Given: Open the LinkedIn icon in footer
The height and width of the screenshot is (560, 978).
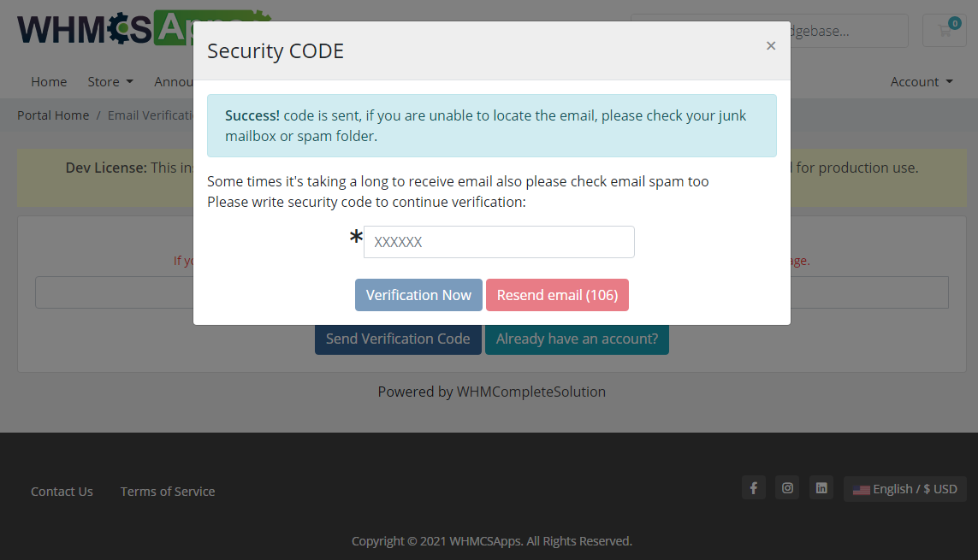Looking at the screenshot, I should 821,487.
